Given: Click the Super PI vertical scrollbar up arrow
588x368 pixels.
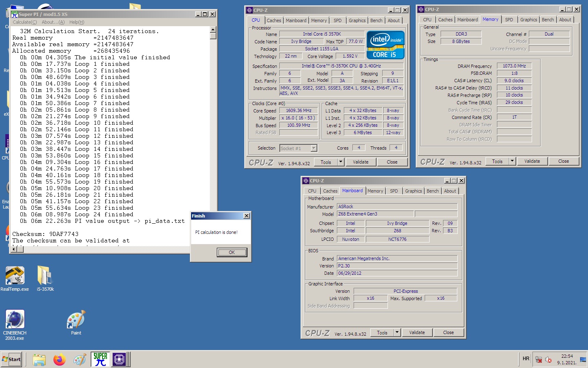Looking at the screenshot, I should (x=213, y=29).
